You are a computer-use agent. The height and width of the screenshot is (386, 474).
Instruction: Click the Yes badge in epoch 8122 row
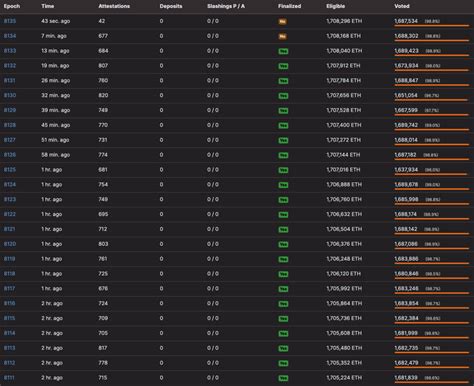(283, 215)
